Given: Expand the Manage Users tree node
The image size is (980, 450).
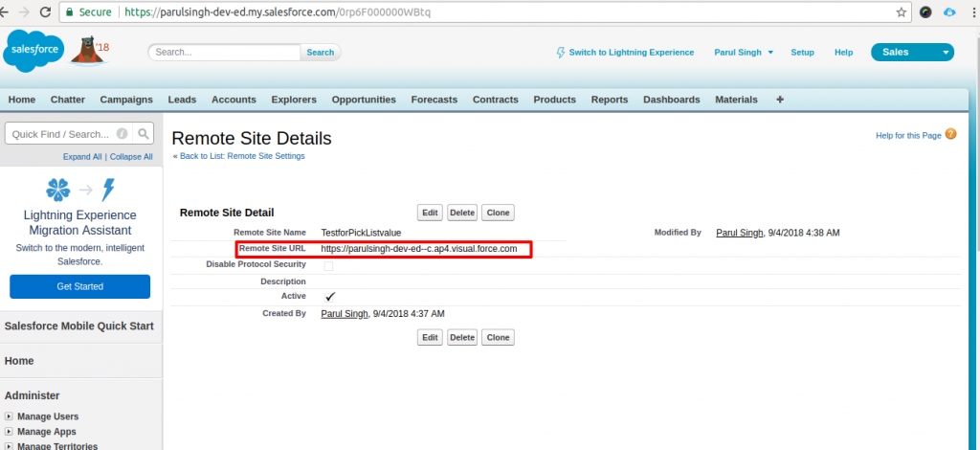Looking at the screenshot, I should click(x=10, y=416).
